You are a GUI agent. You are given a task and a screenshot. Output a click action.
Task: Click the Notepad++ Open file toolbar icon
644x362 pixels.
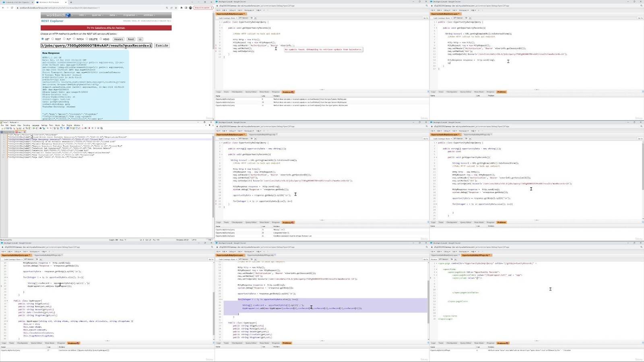(5, 128)
